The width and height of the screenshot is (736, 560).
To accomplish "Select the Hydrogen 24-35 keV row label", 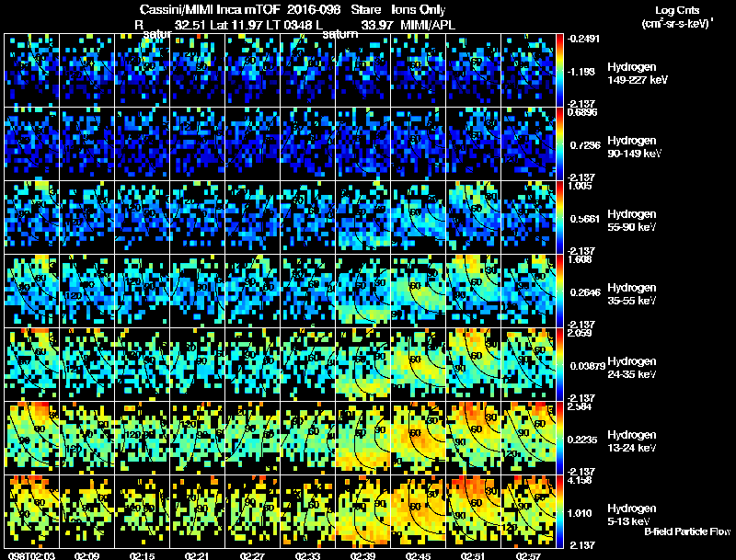I will (x=631, y=368).
